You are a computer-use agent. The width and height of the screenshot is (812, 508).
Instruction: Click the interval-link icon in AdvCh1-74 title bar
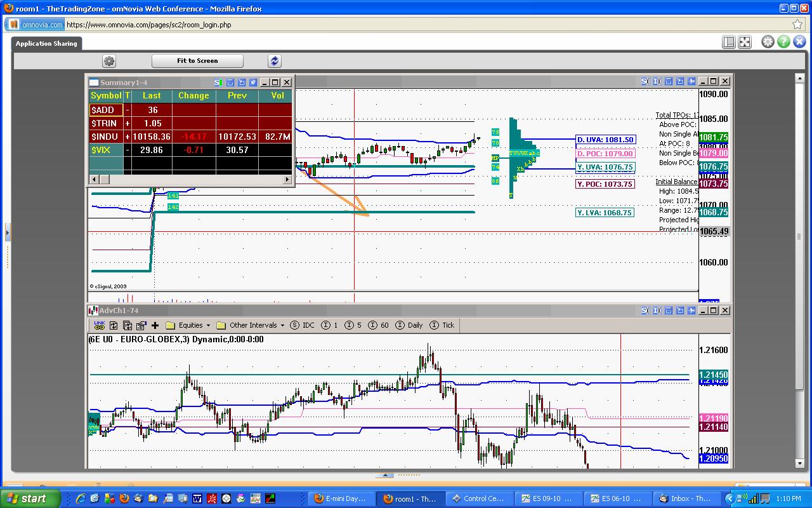(657, 311)
